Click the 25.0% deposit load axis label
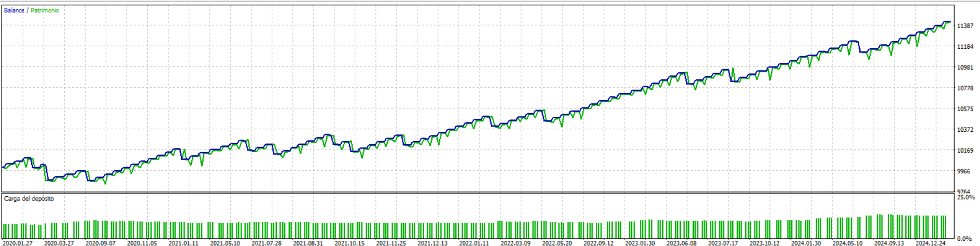This screenshot has width=980, height=246. pyautogui.click(x=966, y=198)
